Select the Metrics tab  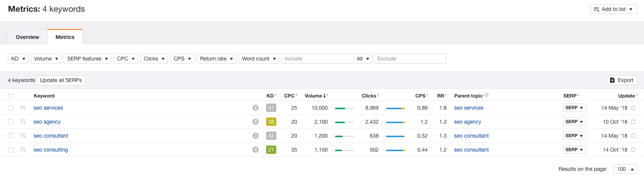tap(65, 37)
